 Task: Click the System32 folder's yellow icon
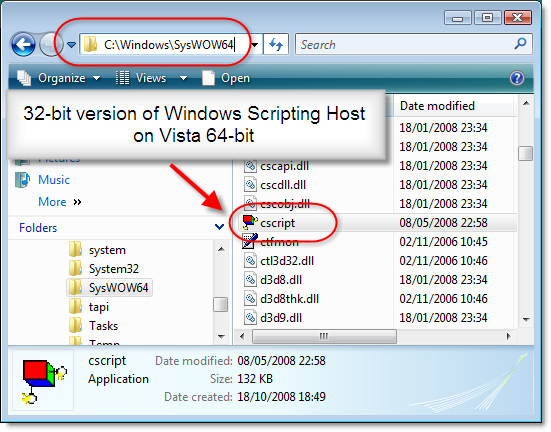[75, 268]
